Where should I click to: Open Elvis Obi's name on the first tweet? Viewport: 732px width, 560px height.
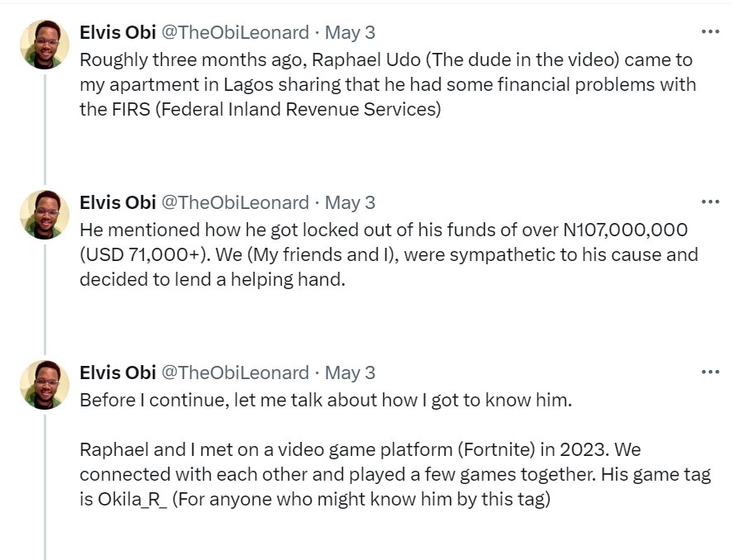click(x=117, y=32)
